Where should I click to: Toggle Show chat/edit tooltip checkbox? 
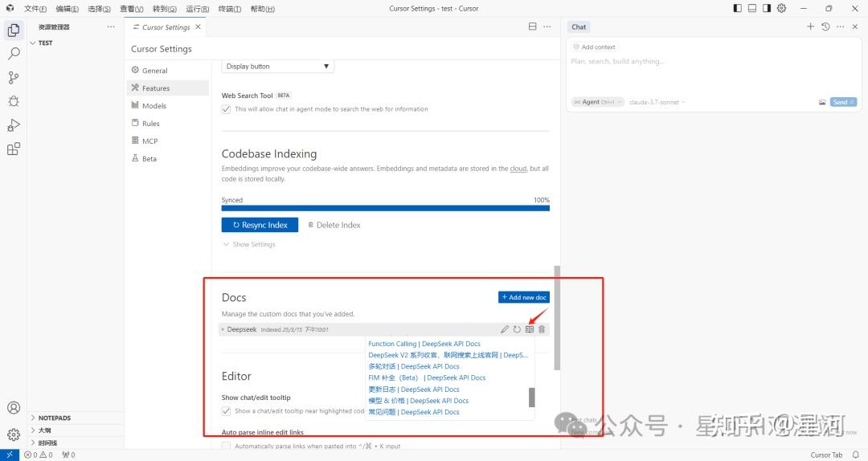(226, 410)
